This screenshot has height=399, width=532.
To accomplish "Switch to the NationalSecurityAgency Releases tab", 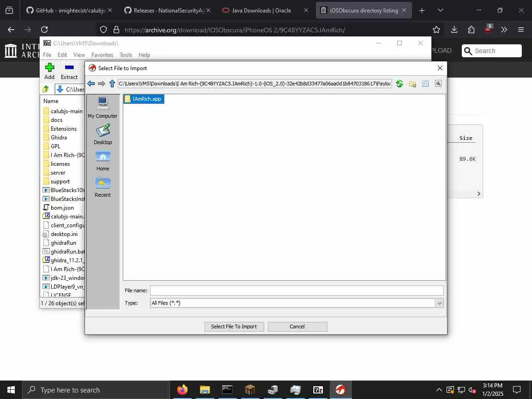I will click(x=167, y=11).
